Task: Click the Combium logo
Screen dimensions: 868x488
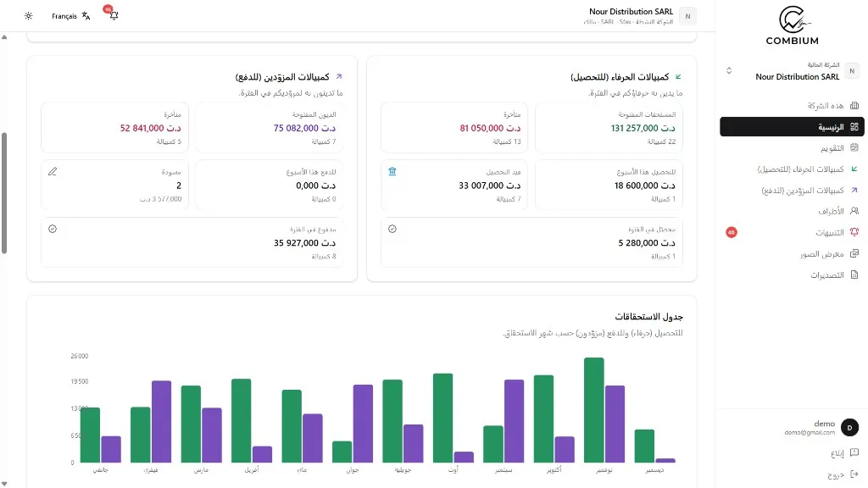Action: [793, 25]
